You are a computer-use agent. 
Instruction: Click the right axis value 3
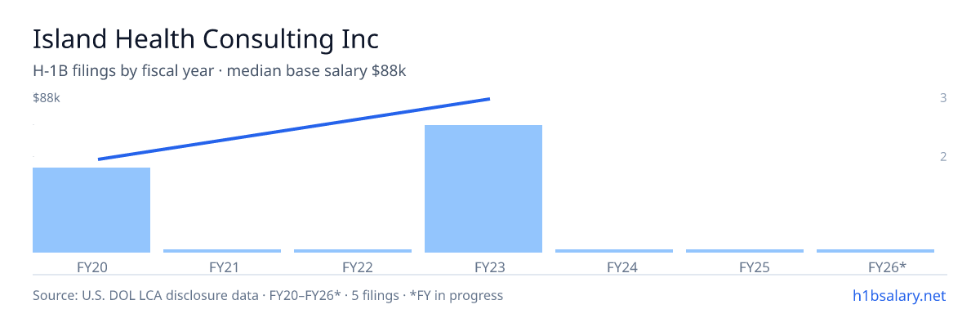coord(943,98)
